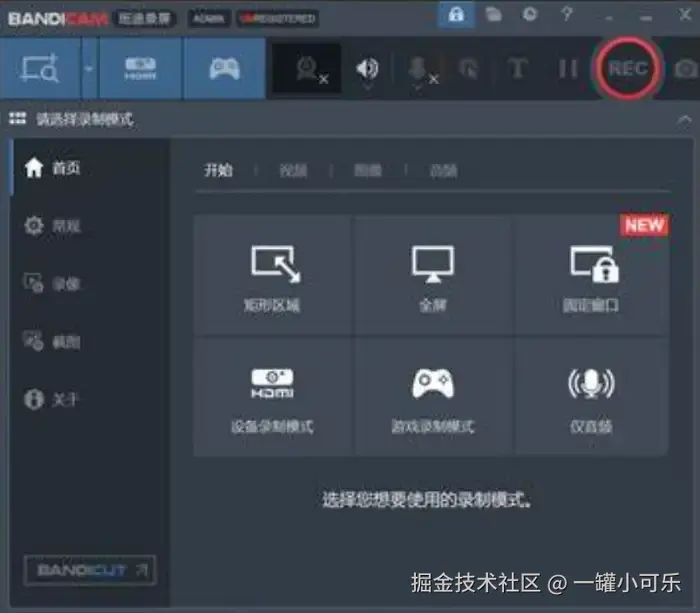This screenshot has width=700, height=613.
Task: Open the 首页 home sidebar item
Action: (89, 168)
